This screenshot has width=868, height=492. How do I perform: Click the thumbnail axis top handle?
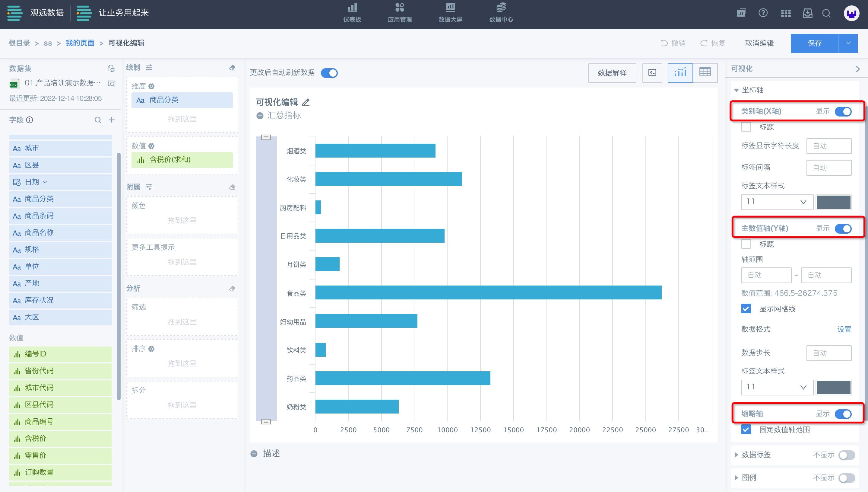tap(266, 137)
